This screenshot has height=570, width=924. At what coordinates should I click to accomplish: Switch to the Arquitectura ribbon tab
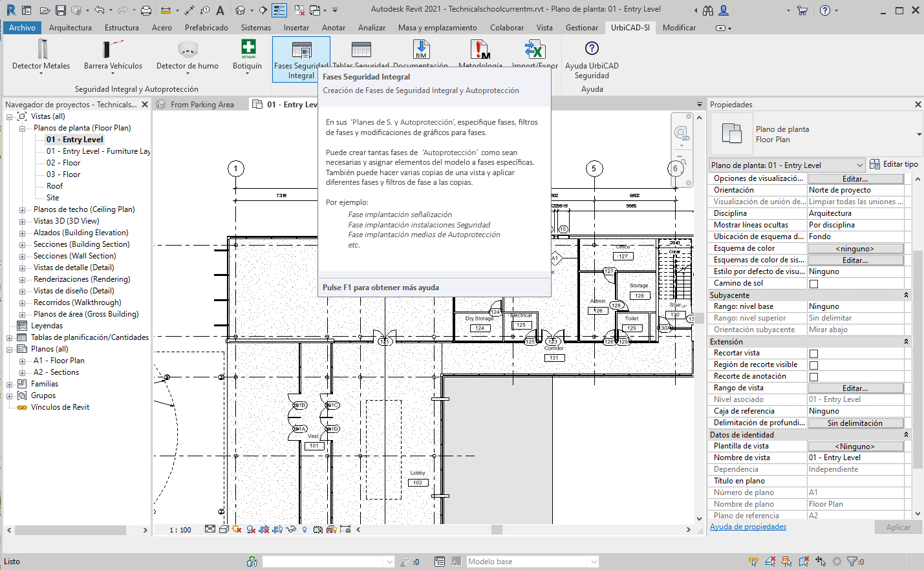[70, 28]
